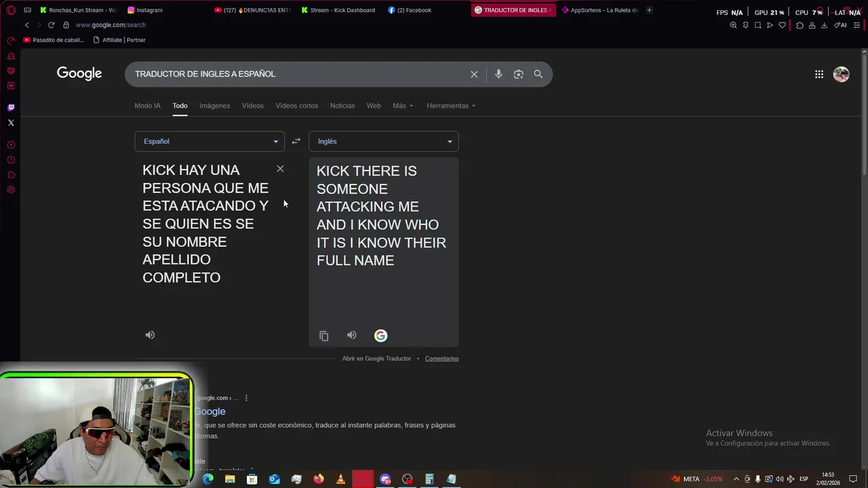Open the Windows notification center
This screenshot has width=868, height=488.
(853, 479)
